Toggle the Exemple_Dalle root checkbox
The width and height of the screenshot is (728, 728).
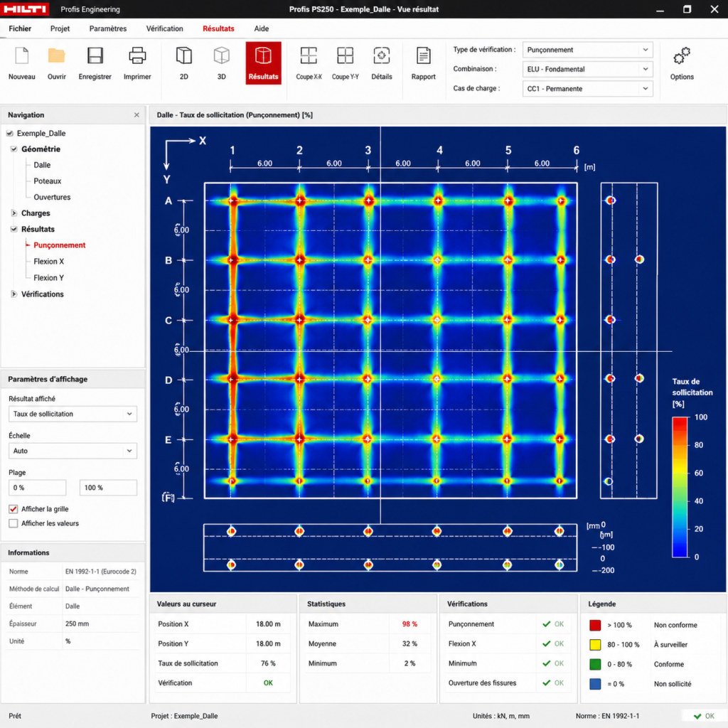point(10,133)
